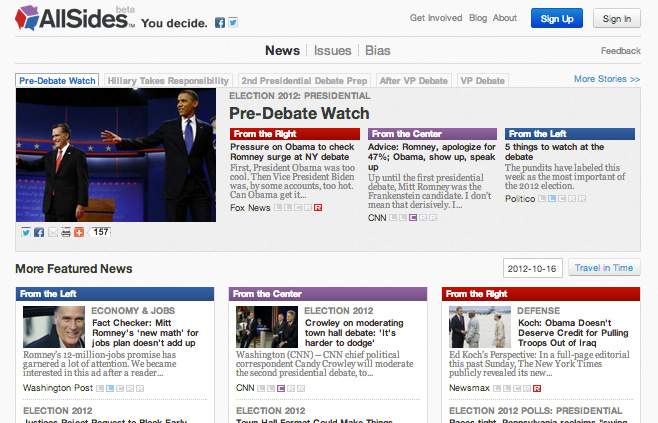The width and height of the screenshot is (658, 423).
Task: Switch to the Pre-Debate Watch tab
Action: click(x=57, y=81)
